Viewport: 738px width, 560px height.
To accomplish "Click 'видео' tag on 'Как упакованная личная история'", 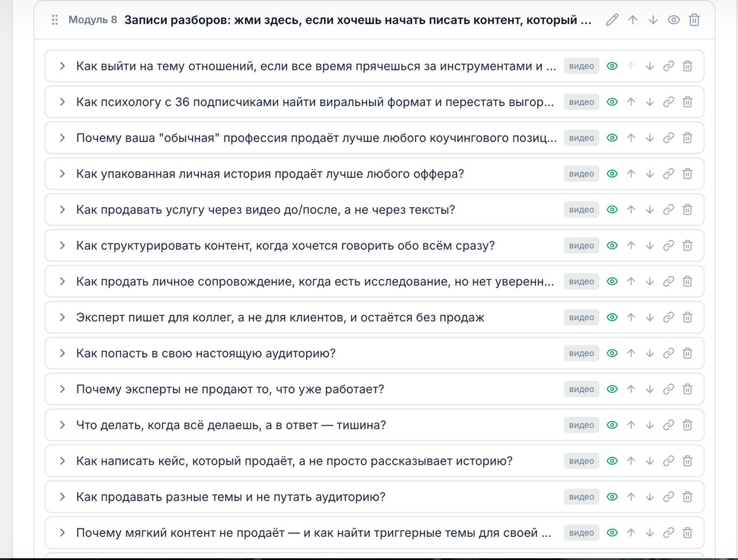I will pos(581,174).
